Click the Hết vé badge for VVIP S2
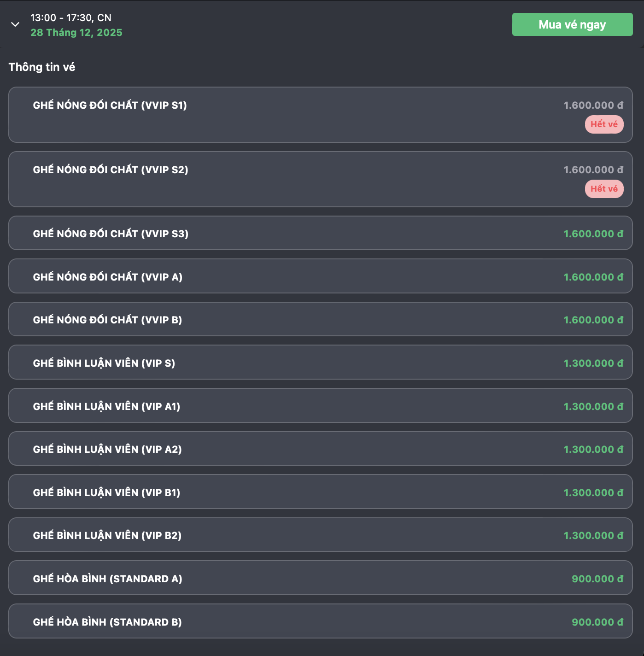Viewport: 644px width, 656px height. pos(604,189)
